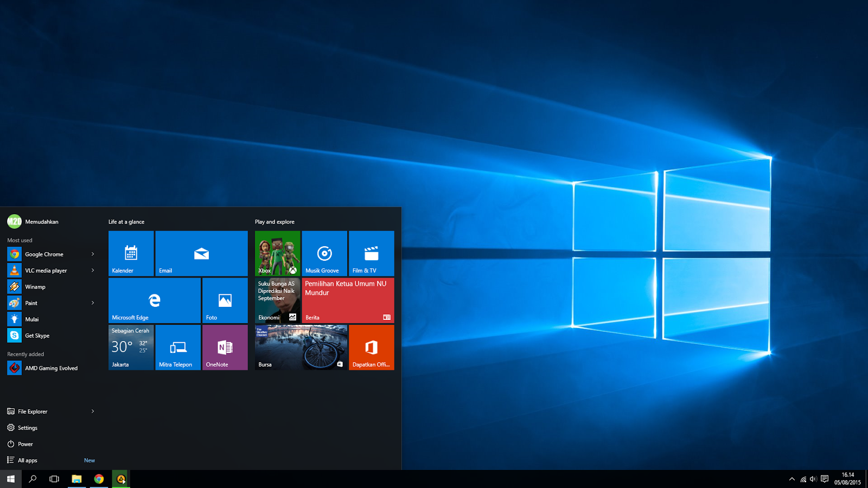Image resolution: width=868 pixels, height=488 pixels.
Task: Click the 'Most used' section label
Action: [20, 240]
